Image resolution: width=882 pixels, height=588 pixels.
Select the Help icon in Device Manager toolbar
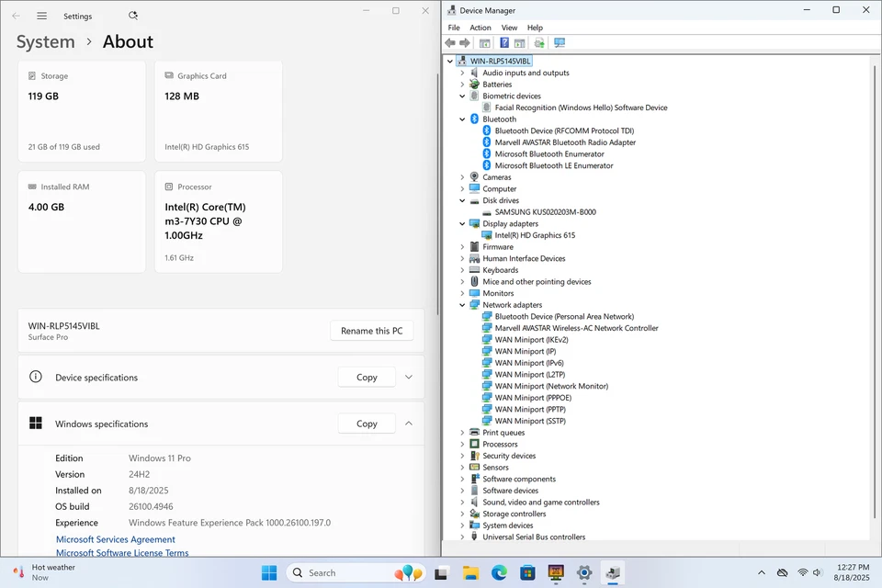[x=504, y=42]
